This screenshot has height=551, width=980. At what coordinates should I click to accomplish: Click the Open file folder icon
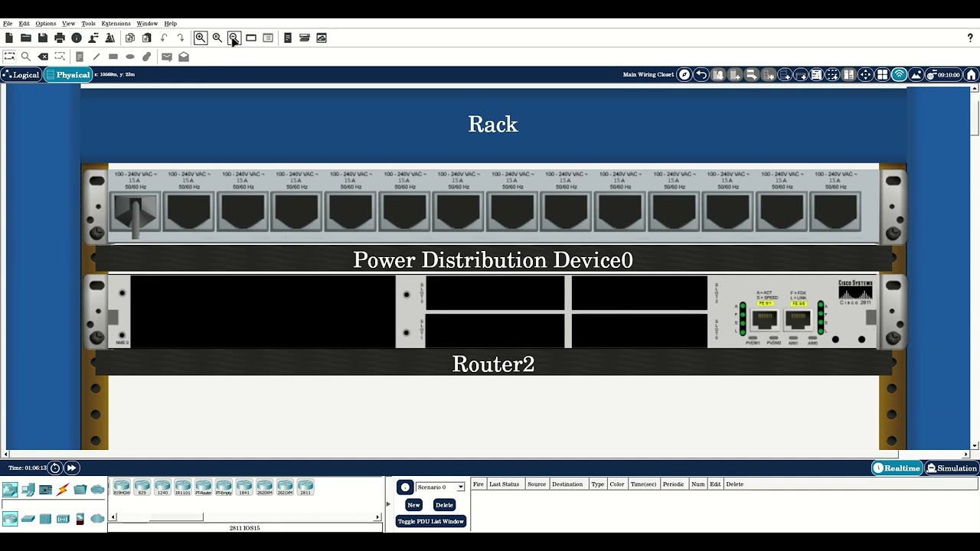(x=26, y=37)
